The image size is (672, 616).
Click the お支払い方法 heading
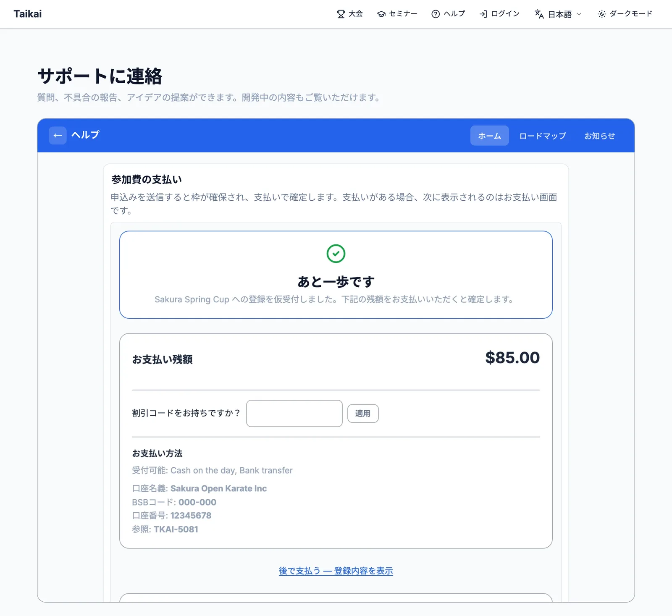tap(157, 453)
